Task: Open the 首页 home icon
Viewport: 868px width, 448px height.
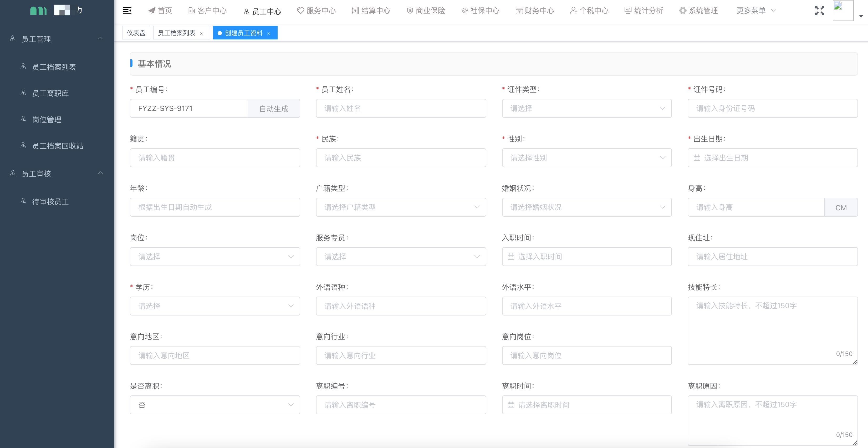Action: click(151, 11)
